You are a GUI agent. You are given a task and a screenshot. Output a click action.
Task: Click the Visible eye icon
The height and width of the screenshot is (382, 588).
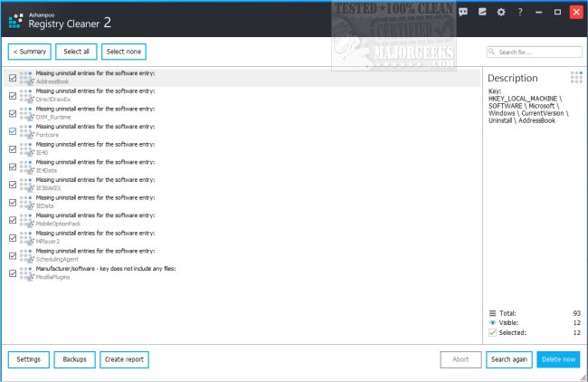[492, 323]
